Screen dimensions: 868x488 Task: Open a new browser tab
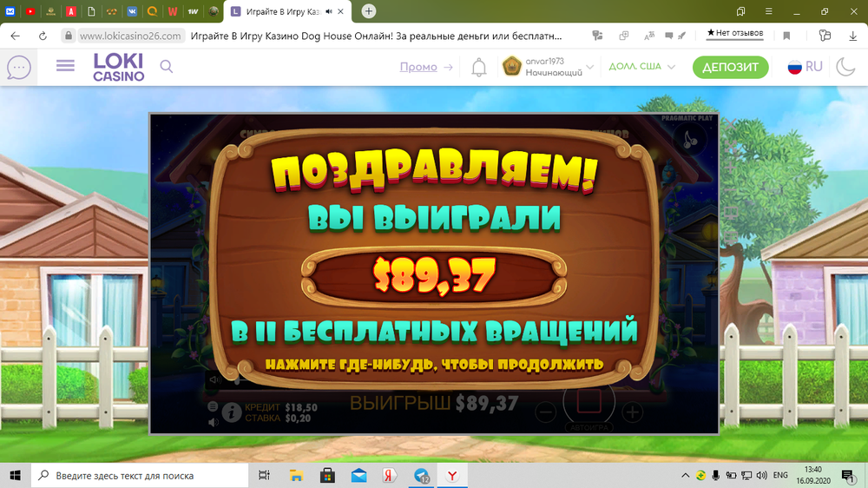[x=369, y=11]
